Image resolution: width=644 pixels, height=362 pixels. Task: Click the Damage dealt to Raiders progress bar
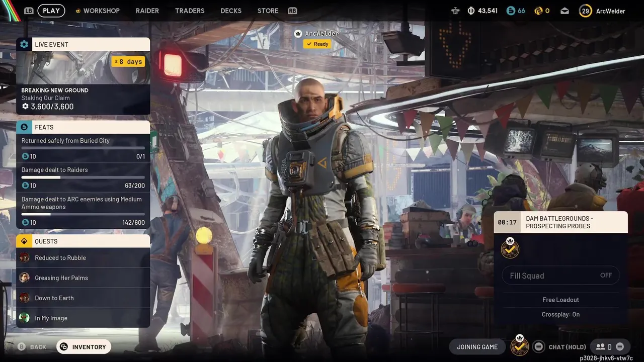(x=83, y=177)
